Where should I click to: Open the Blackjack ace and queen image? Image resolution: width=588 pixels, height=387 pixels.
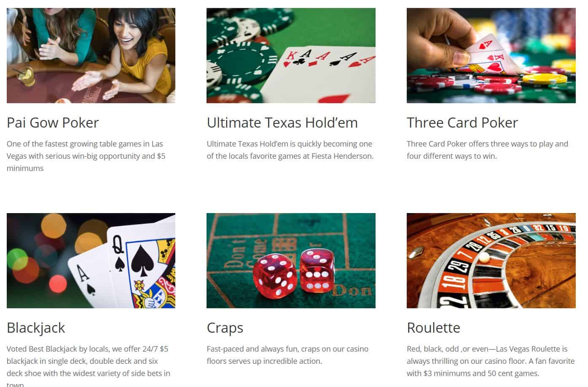point(91,261)
